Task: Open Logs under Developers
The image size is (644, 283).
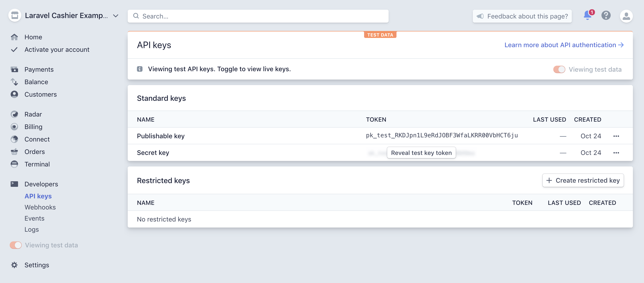Action: (x=31, y=229)
